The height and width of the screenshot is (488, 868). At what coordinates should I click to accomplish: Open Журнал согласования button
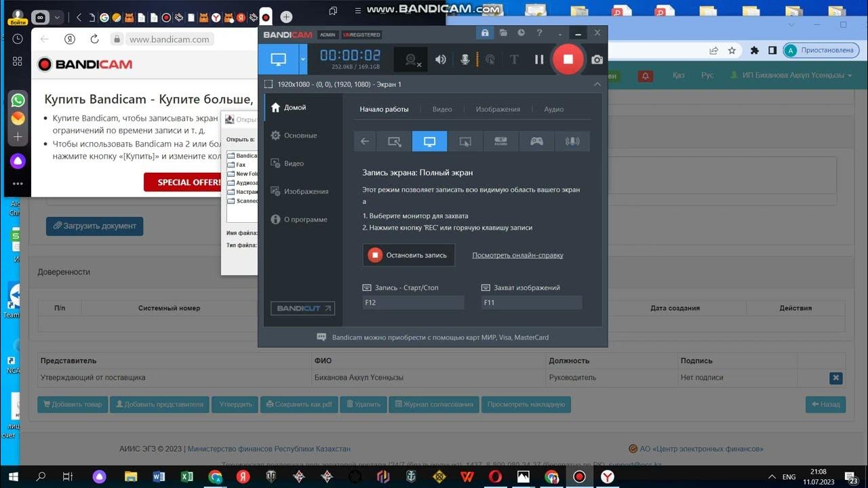coord(434,405)
